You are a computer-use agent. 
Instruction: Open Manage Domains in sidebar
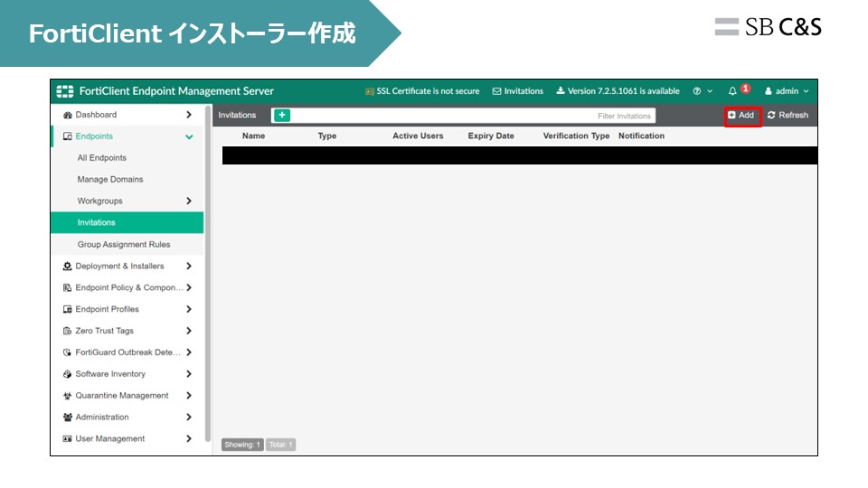(110, 179)
